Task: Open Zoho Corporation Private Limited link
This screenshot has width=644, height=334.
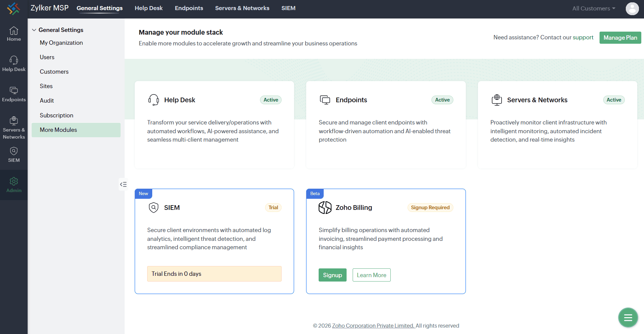Action: [373, 326]
